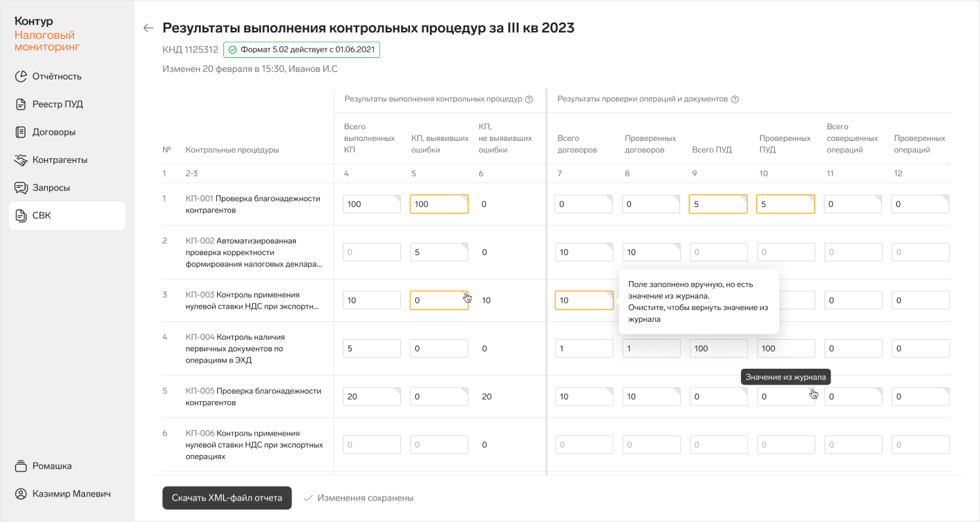Click help icon next to Результаты проверки операций и документов
Screen dimensions: 980x522
pos(735,99)
